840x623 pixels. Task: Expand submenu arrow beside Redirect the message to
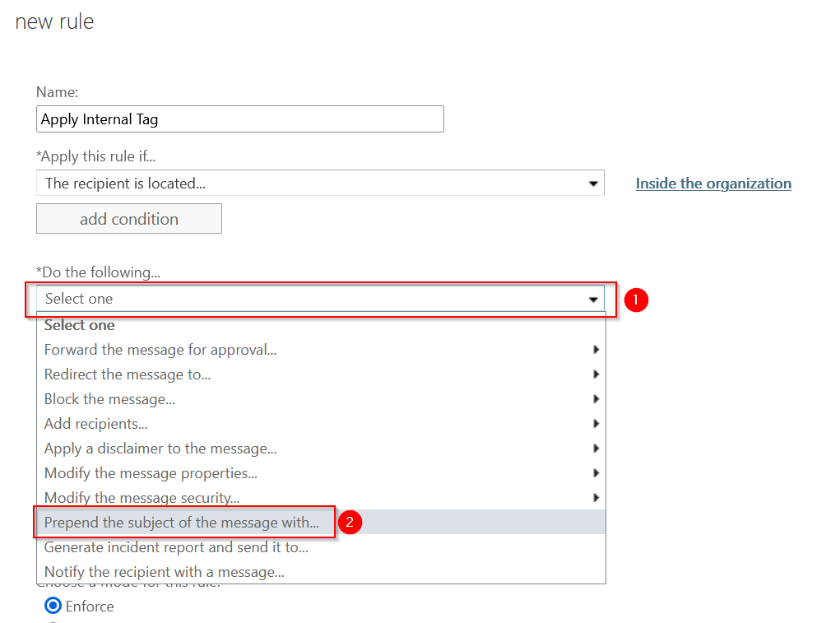(596, 374)
